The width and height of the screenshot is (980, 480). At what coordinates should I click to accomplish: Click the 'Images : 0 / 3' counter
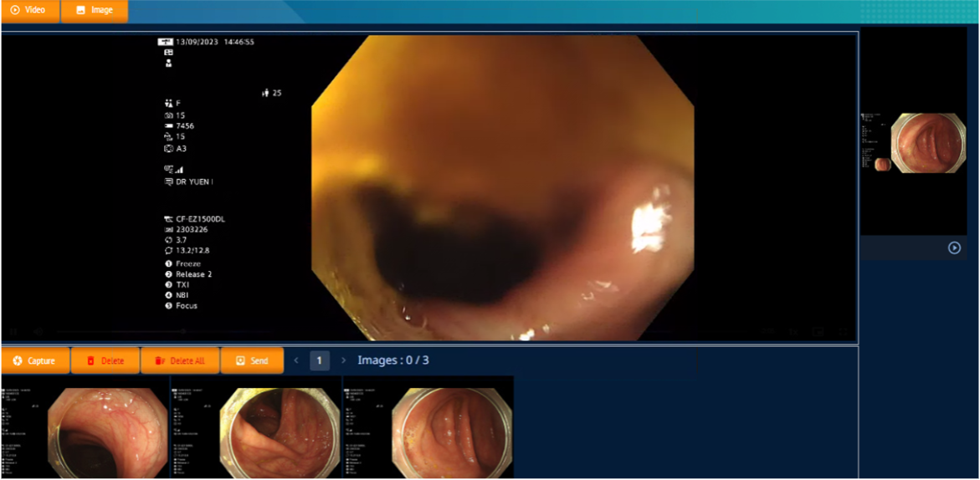click(x=393, y=360)
